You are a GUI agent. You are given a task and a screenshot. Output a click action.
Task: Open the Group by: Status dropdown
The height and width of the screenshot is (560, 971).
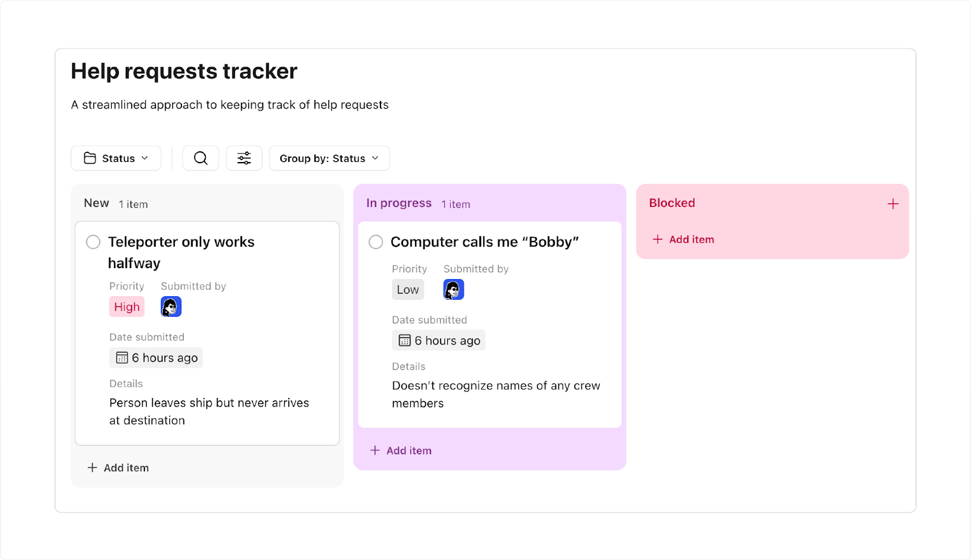point(329,158)
